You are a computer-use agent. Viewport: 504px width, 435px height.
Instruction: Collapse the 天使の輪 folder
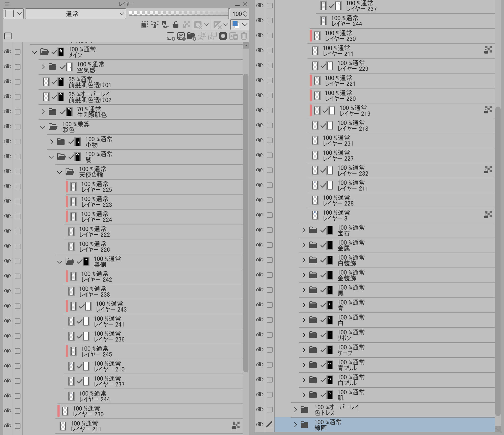[60, 172]
